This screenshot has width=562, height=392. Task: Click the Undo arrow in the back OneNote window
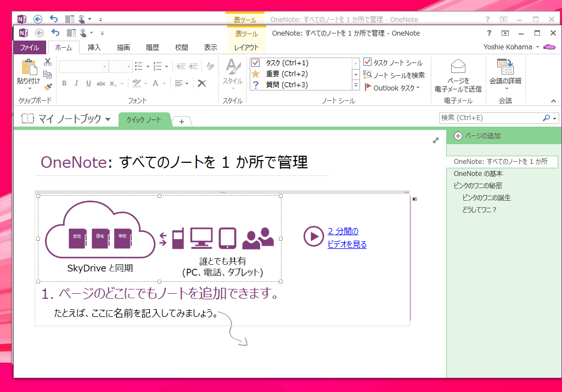pos(53,19)
